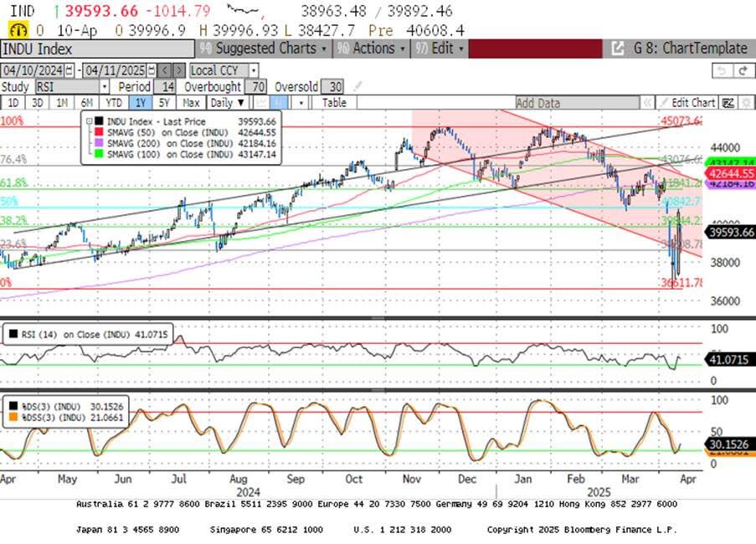Switch to the 5Y range tab
Image resolution: width=756 pixels, height=544 pixels.
pos(164,103)
